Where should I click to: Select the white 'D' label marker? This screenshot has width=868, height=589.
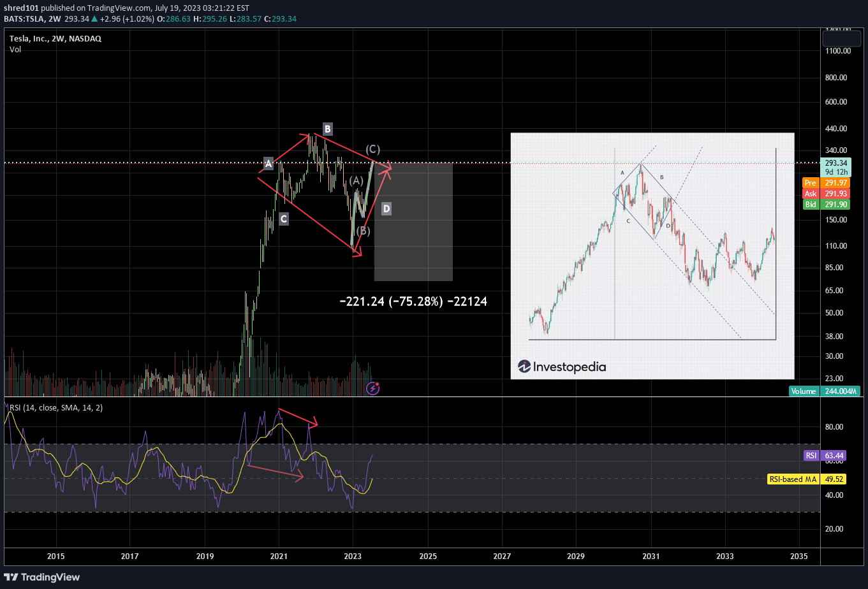386,208
